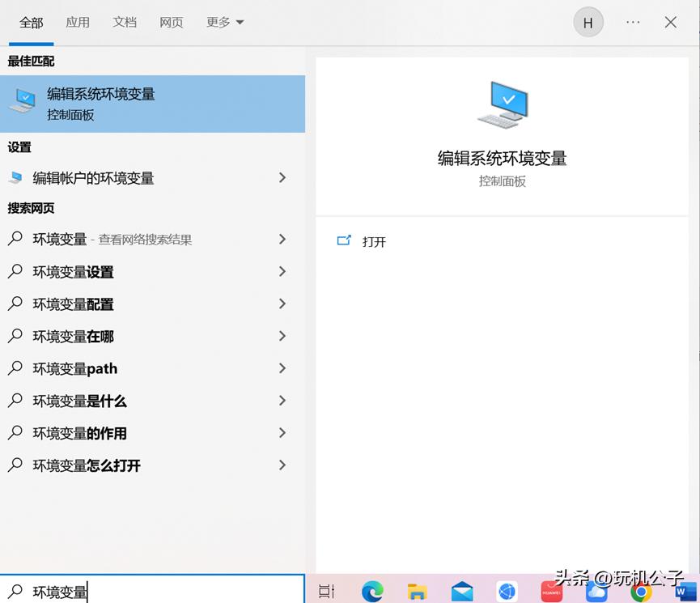Start Microsoft Word from the taskbar
This screenshot has height=603, width=700.
click(x=685, y=592)
